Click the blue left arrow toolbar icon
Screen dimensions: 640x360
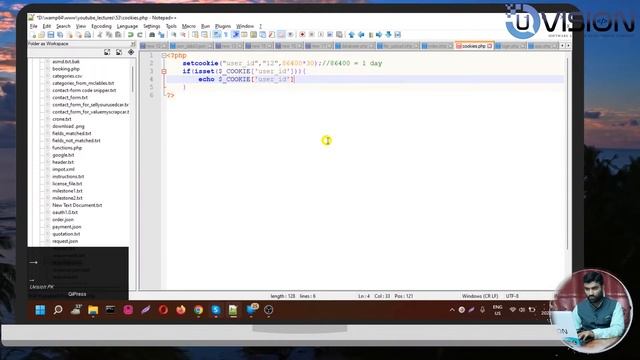tap(361, 35)
